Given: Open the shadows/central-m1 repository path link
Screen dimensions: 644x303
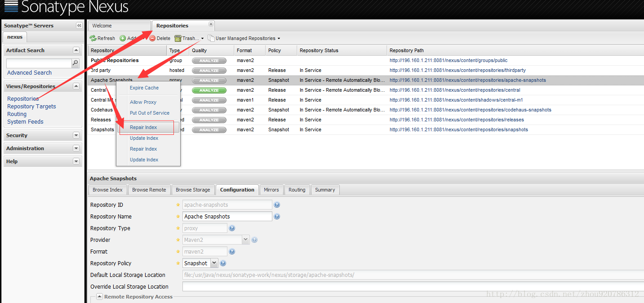Looking at the screenshot, I should point(456,100).
